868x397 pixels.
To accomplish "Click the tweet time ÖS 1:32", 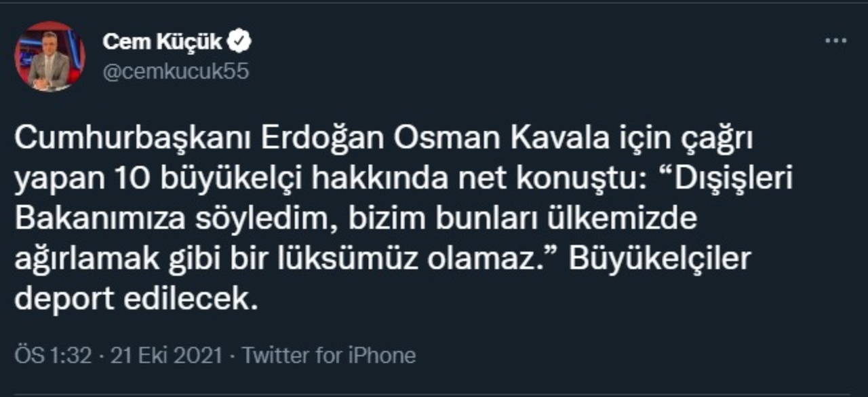I will [x=53, y=355].
